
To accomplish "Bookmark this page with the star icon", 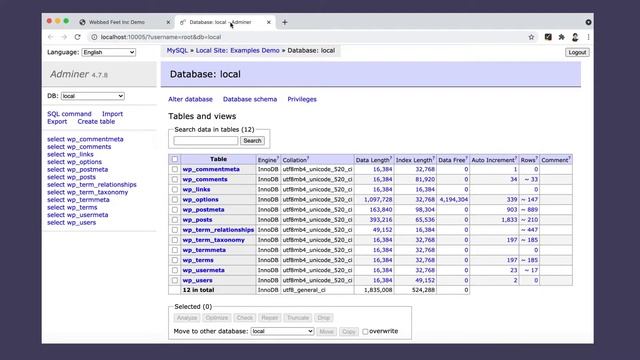I will (531, 37).
